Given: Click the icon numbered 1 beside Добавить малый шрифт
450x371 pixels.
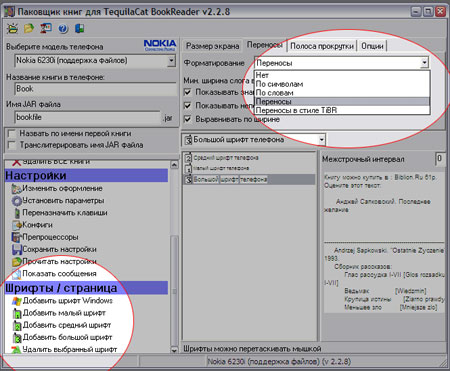Looking at the screenshot, I should 17,314.
